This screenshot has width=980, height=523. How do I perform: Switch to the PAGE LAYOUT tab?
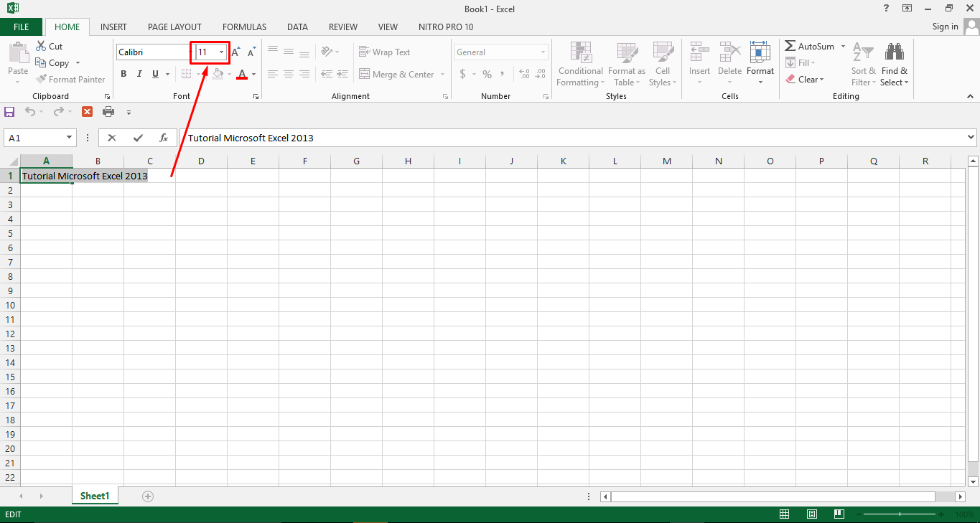click(x=174, y=27)
